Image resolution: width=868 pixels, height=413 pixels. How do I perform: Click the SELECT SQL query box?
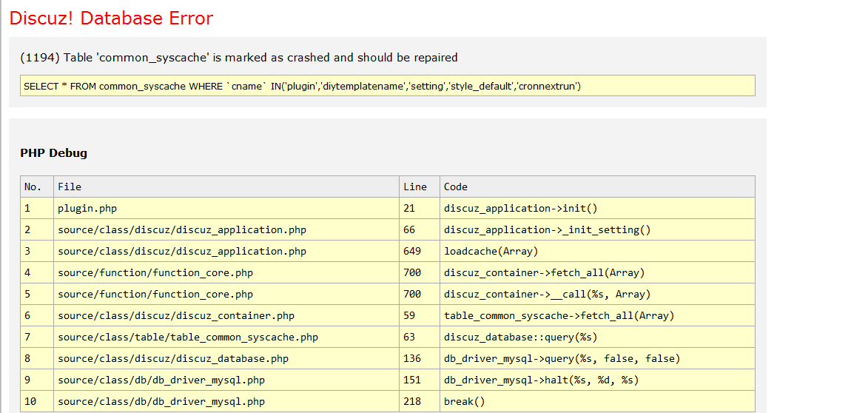pyautogui.click(x=388, y=86)
